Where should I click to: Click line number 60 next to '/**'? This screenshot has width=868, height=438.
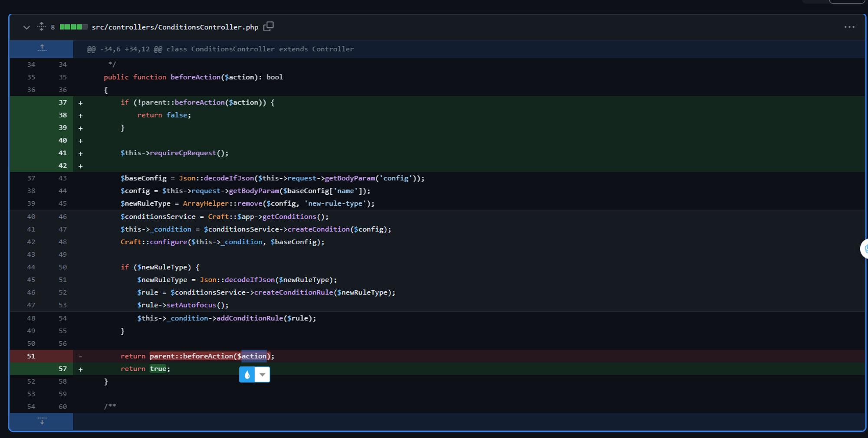[63, 407]
